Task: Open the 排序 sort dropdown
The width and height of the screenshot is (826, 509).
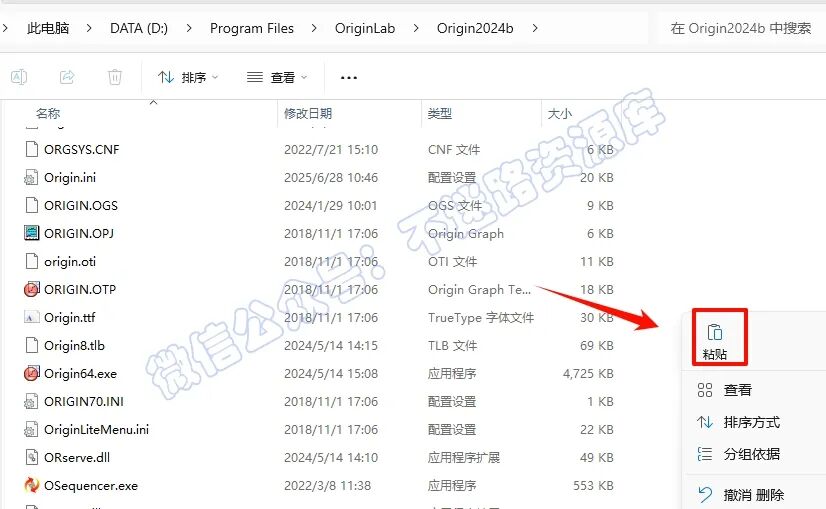Action: tap(188, 77)
